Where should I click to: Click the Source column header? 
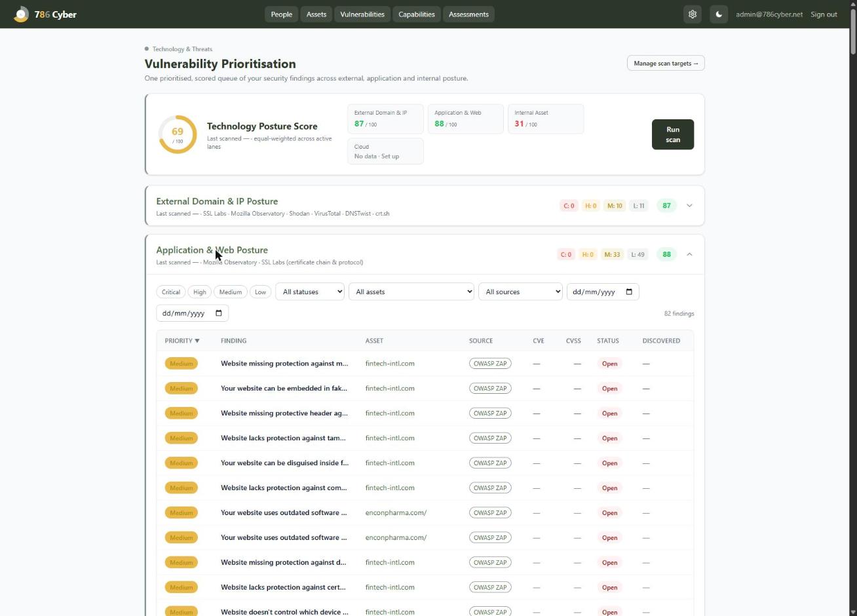(x=481, y=341)
